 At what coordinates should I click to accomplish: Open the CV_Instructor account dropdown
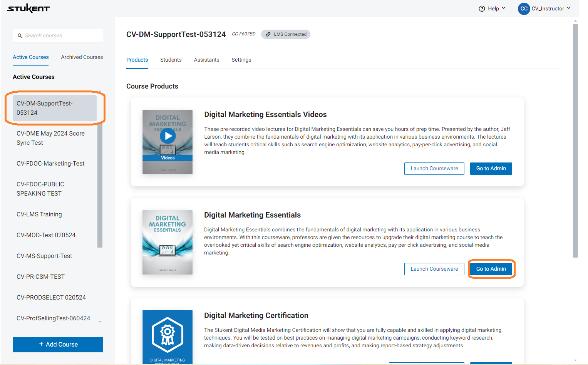[551, 8]
